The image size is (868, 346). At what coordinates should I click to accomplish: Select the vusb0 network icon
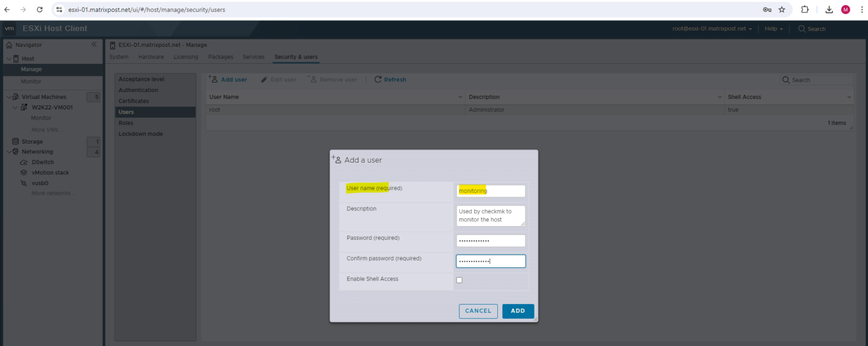23,183
